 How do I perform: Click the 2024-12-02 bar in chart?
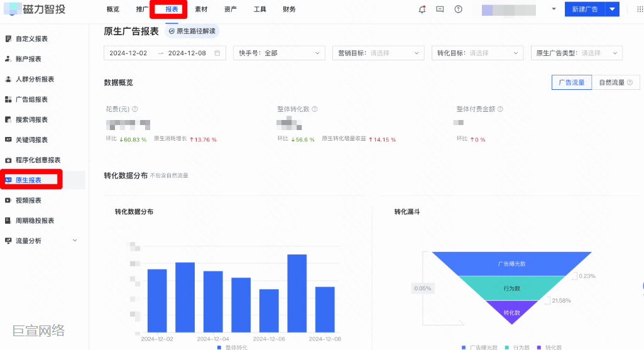coord(157,301)
